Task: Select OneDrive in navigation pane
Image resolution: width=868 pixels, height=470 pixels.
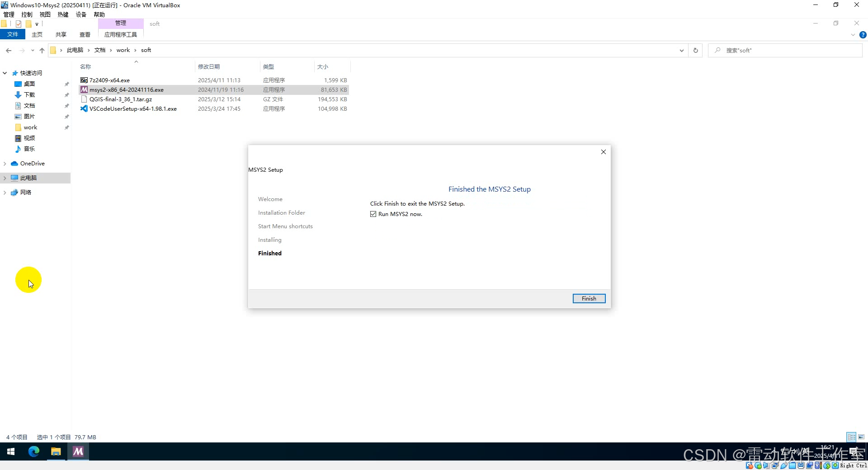Action: (32, 164)
